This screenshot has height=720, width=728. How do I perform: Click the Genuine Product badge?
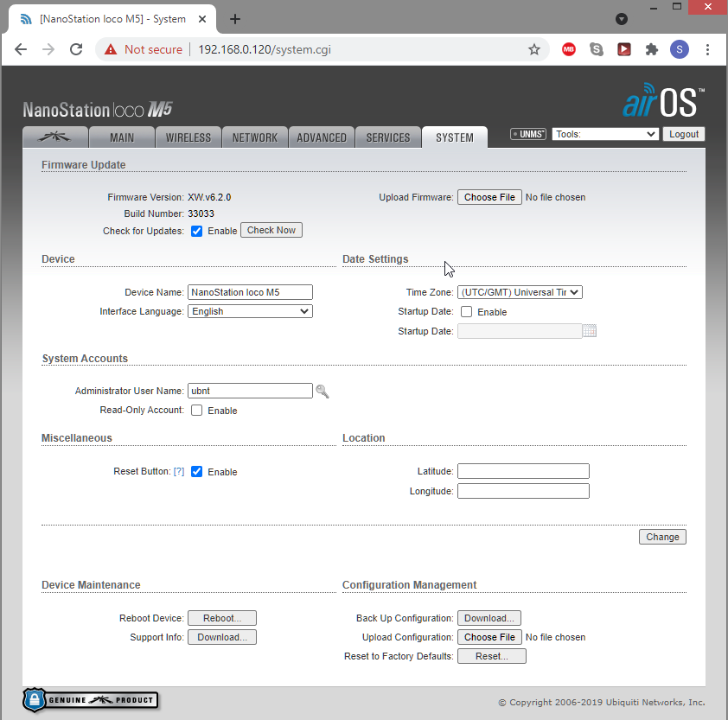(x=91, y=700)
